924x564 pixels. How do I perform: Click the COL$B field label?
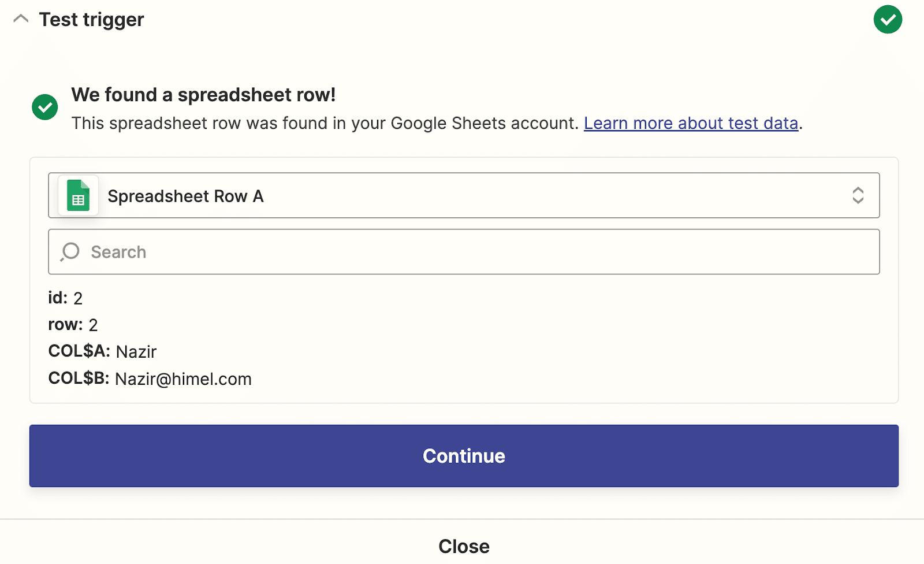(x=78, y=379)
